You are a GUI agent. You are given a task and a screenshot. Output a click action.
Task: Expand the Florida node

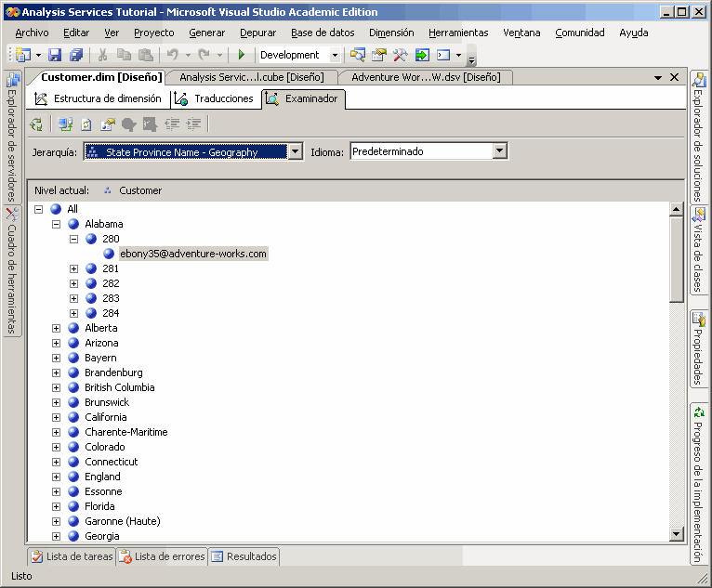56,506
